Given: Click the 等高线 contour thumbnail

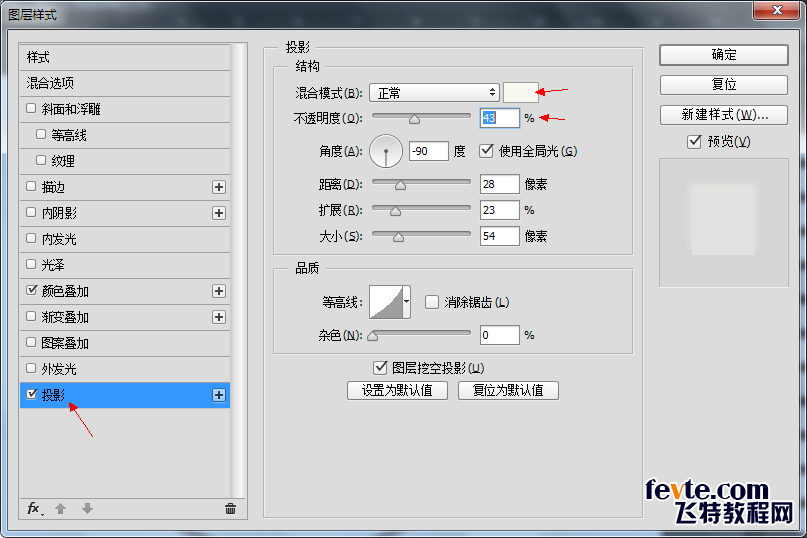Looking at the screenshot, I should click(x=387, y=302).
